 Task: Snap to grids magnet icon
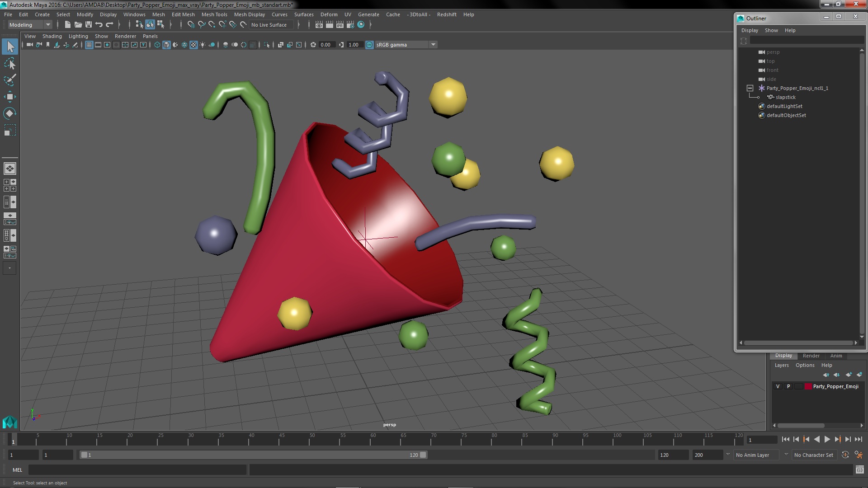pos(191,25)
